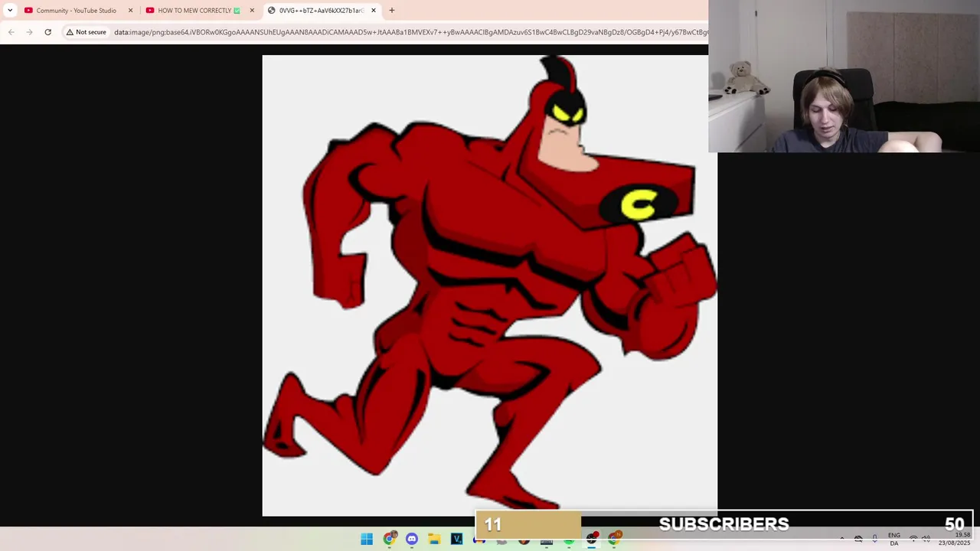The image size is (980, 551).
Task: Switch to Community - YouTube Studio tab
Action: click(x=76, y=10)
